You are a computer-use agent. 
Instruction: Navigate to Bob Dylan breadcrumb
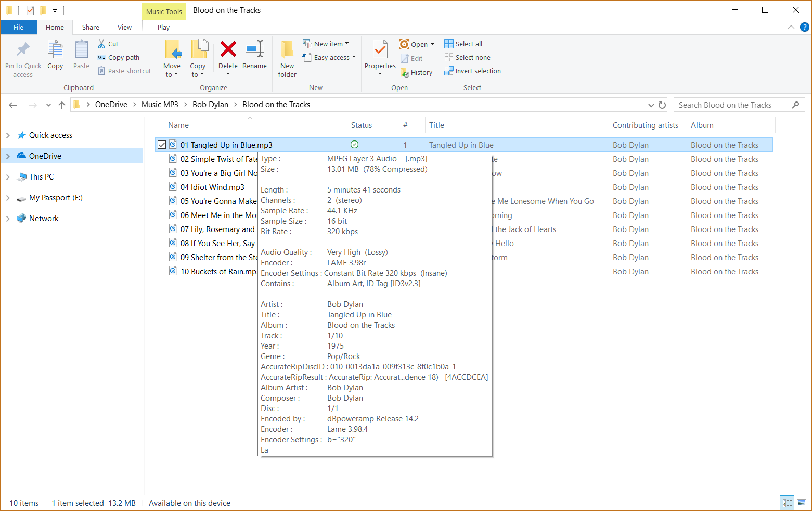[x=210, y=105]
